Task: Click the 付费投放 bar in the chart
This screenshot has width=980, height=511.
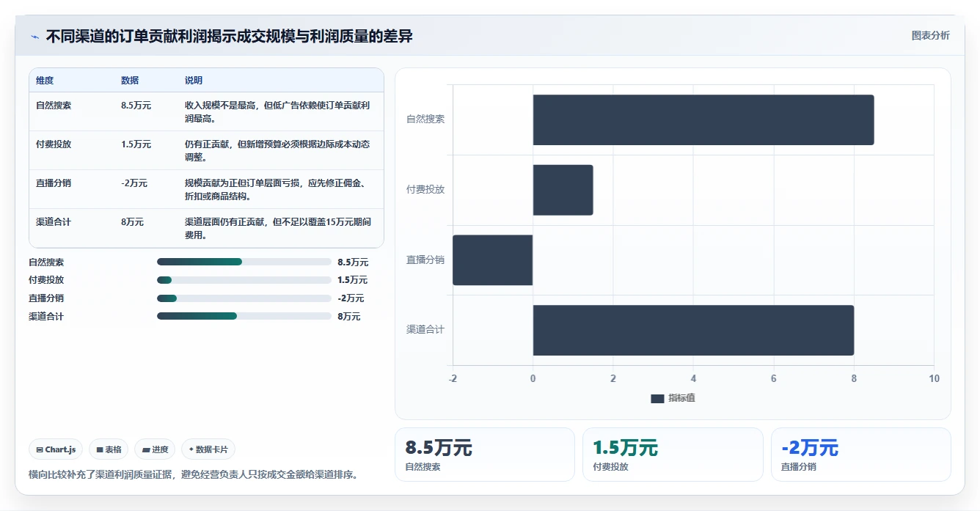Action: click(563, 190)
